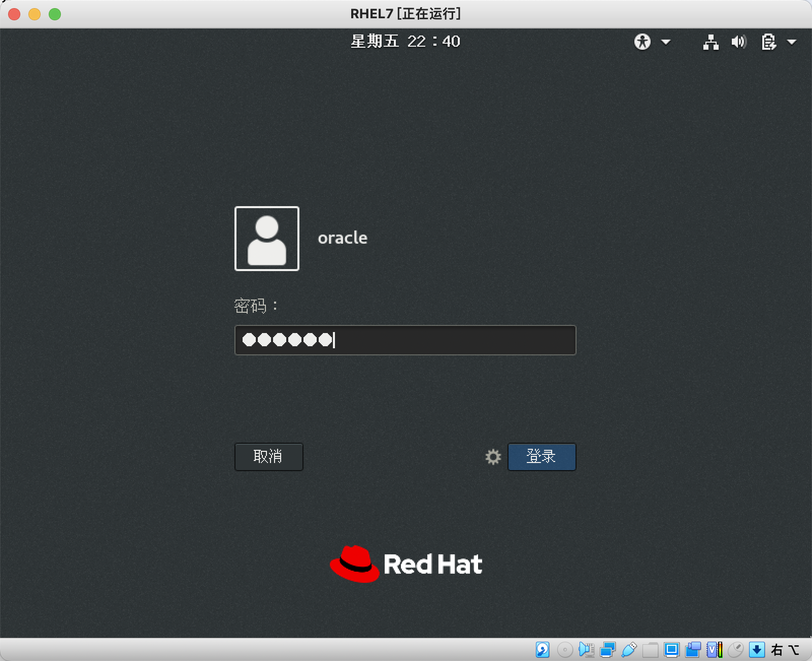
Task: Click the VirtualBox shared folders icon
Action: (x=650, y=649)
